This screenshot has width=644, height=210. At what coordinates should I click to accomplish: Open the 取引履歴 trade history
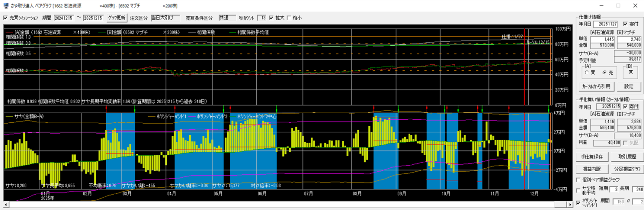point(627,157)
